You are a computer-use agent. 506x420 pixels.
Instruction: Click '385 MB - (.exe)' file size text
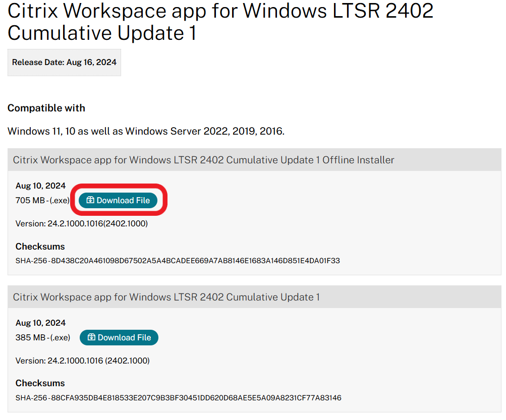(x=43, y=337)
